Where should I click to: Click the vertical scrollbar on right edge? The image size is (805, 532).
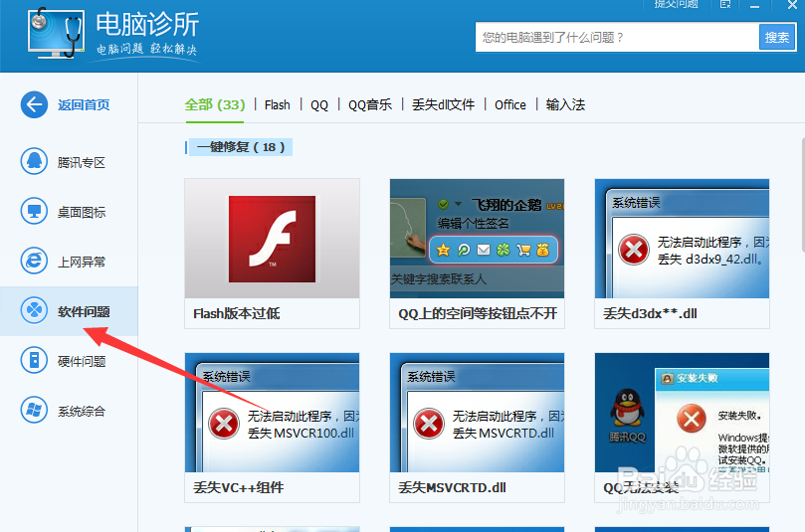(x=802, y=195)
